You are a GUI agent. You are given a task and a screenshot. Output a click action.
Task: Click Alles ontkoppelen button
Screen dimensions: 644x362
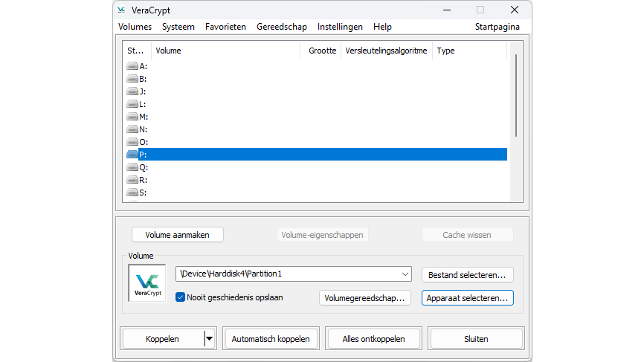pos(373,339)
